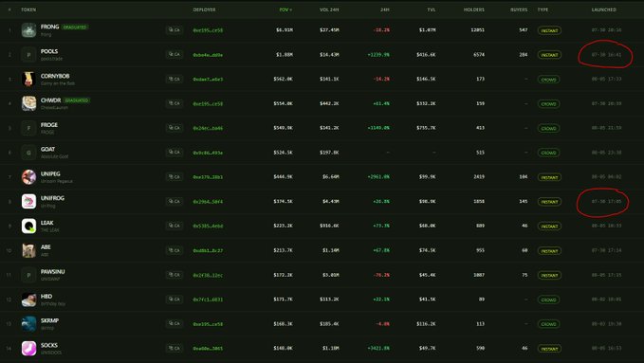Open deployer link 0x24ec..ba46 for FROGE
Screen dimensions: 644x363
(208, 128)
